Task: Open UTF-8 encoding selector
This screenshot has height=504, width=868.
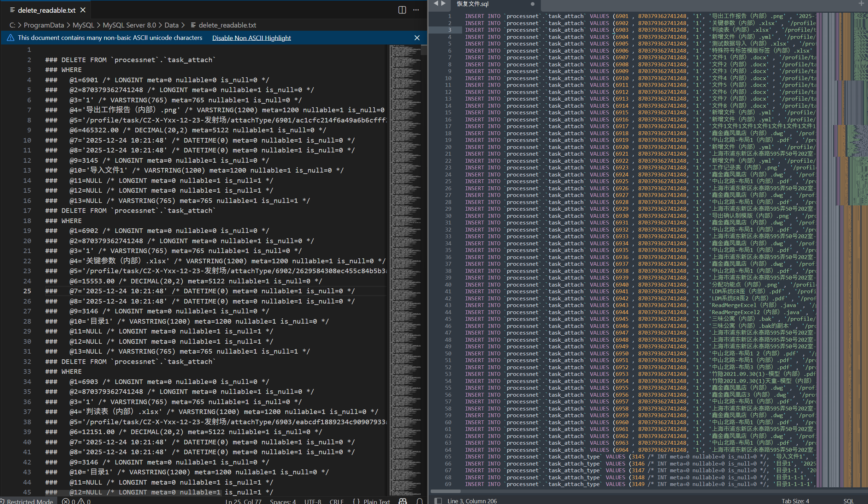Action: [x=313, y=501]
